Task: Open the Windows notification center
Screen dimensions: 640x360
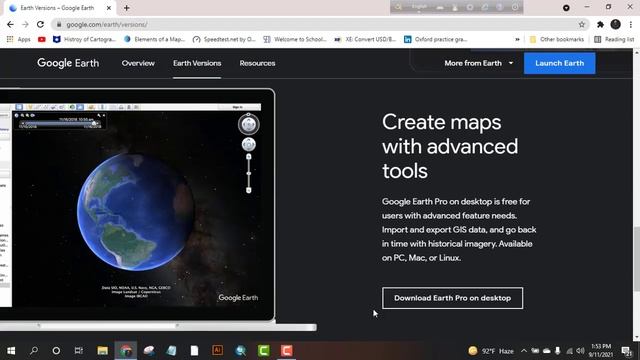Action: point(626,351)
